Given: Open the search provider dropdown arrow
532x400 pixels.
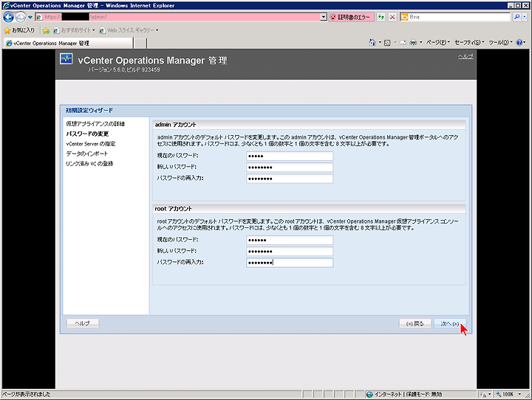Looking at the screenshot, I should coord(524,17).
